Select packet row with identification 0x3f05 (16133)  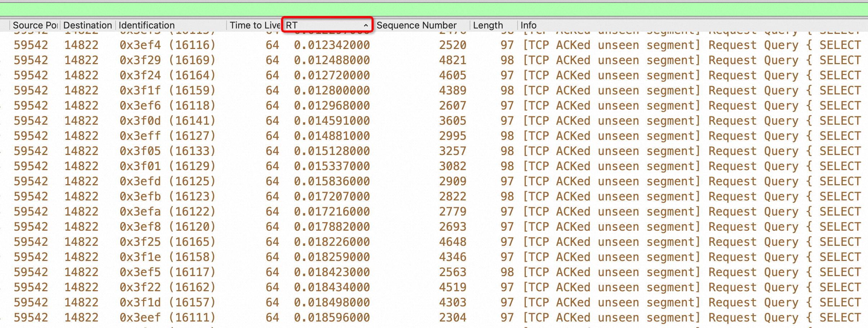[434, 151]
